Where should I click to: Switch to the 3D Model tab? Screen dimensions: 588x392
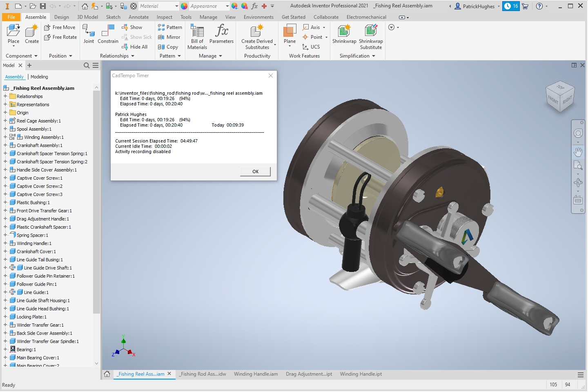click(87, 17)
